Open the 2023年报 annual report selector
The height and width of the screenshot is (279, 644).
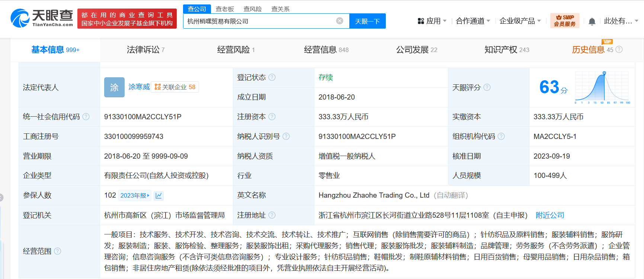click(135, 195)
